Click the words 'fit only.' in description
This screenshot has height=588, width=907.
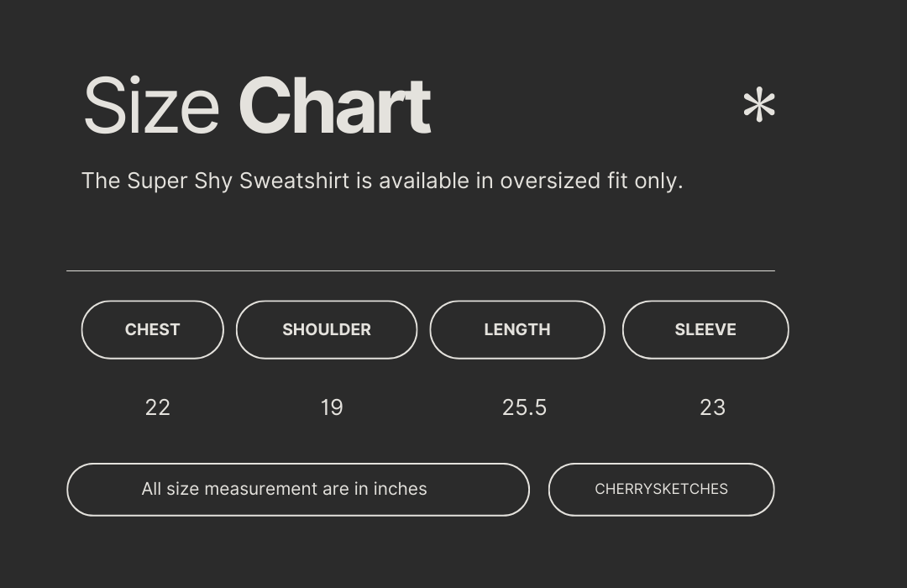645,181
